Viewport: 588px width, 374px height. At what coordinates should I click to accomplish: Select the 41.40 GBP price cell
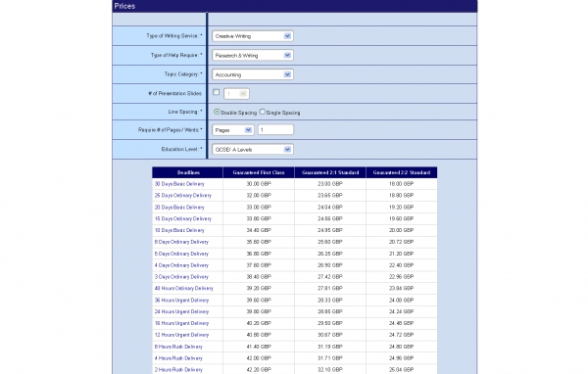pos(259,347)
